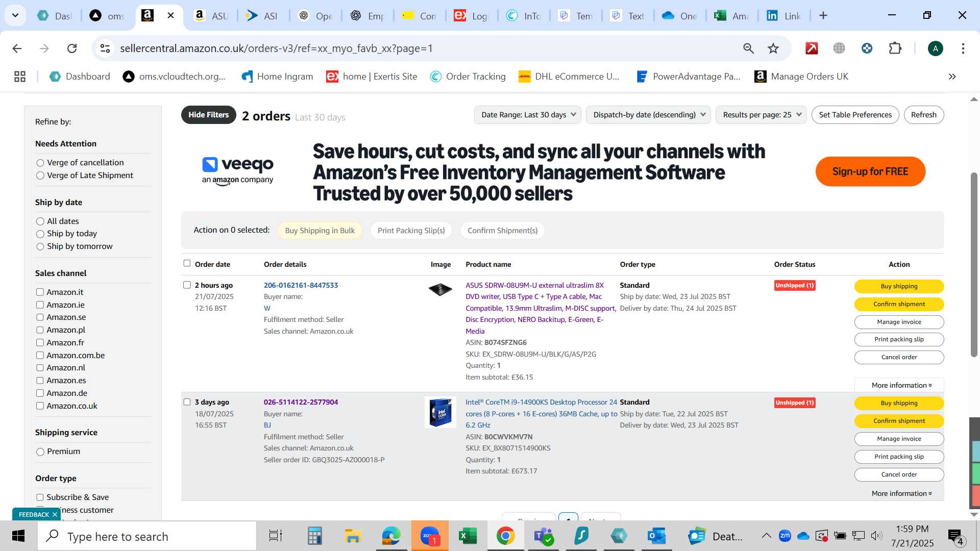Open Calculator from the taskbar
980x551 pixels.
(314, 536)
